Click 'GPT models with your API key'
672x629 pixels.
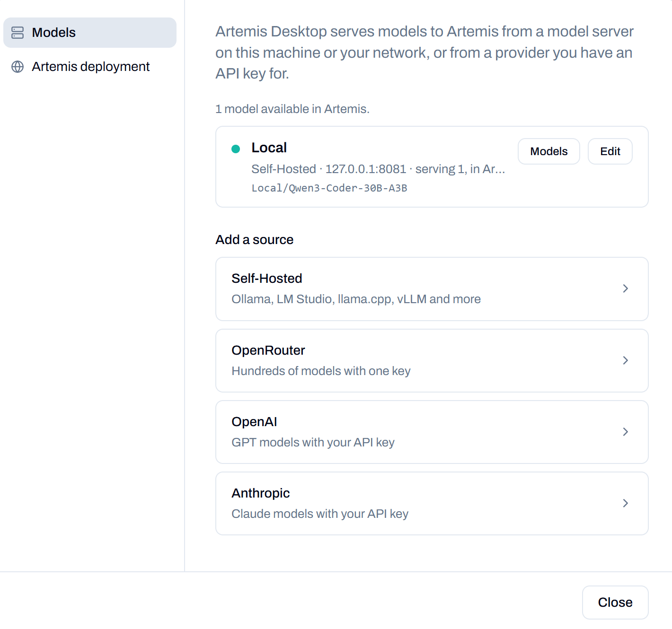pyautogui.click(x=313, y=443)
